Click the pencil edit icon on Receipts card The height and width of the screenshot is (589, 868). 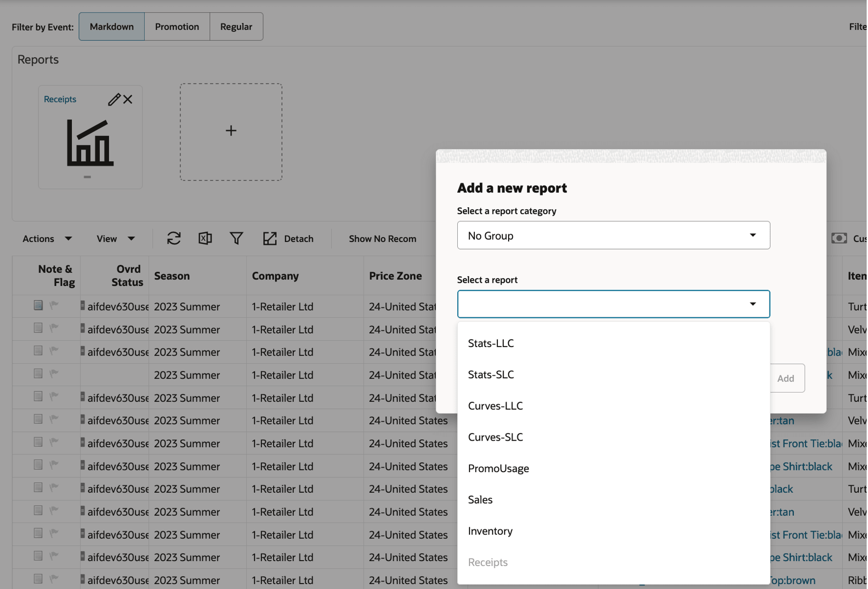click(114, 99)
